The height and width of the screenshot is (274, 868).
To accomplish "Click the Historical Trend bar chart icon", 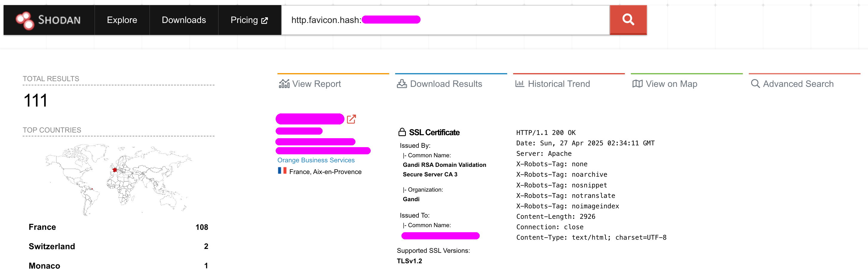I will tap(520, 84).
